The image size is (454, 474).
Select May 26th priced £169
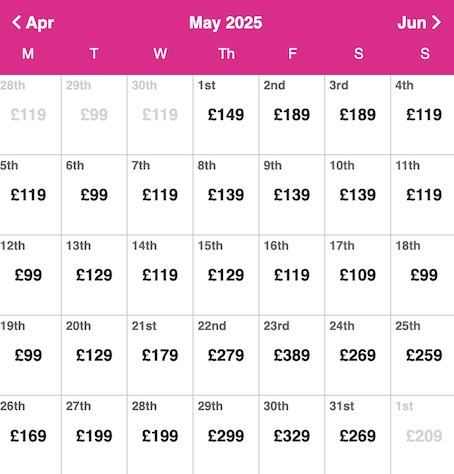tap(30, 435)
